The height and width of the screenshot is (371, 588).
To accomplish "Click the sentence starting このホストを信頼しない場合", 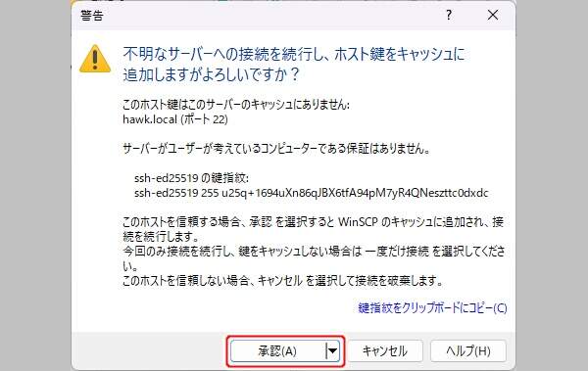I will coord(283,280).
